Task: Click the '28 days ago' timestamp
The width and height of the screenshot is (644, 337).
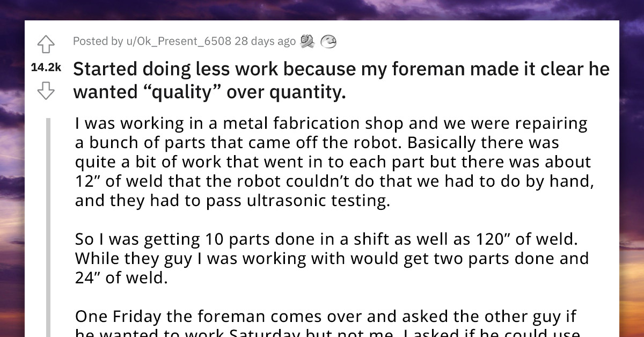Action: pos(265,41)
